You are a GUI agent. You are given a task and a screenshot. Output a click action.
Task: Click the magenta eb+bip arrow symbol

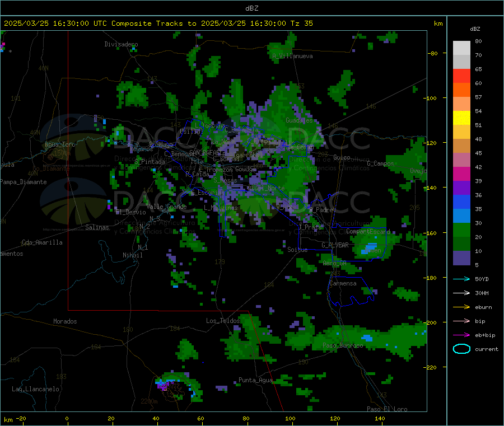pos(461,335)
